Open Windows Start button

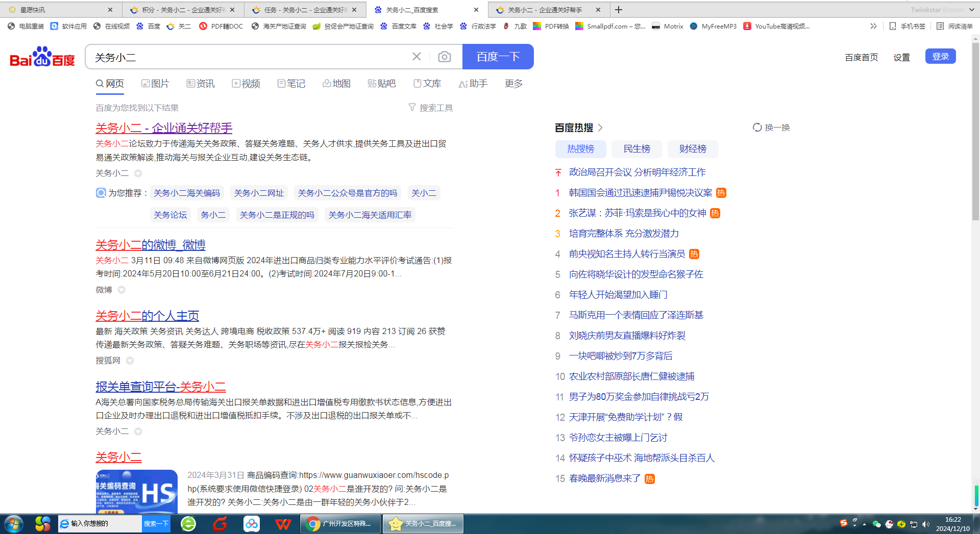click(x=14, y=524)
